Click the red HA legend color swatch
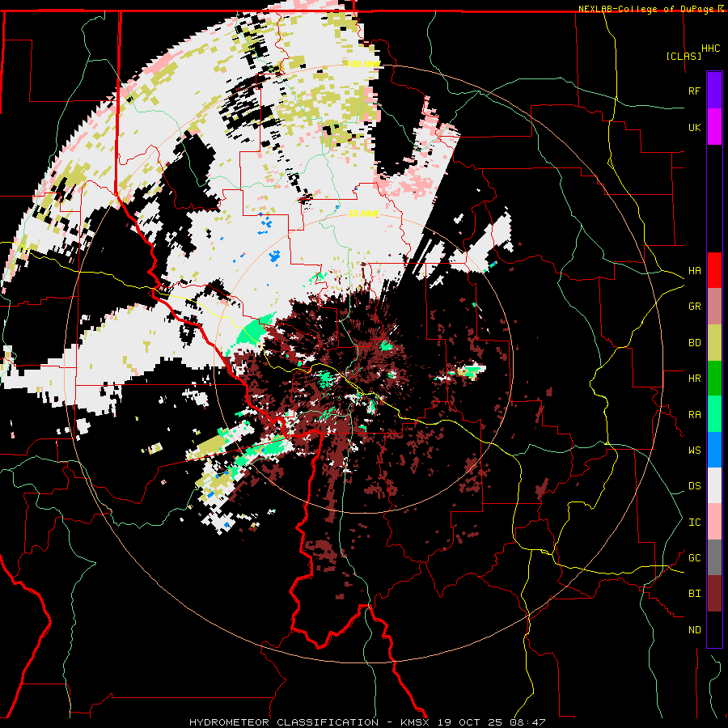Viewport: 728px width, 728px height. point(714,270)
